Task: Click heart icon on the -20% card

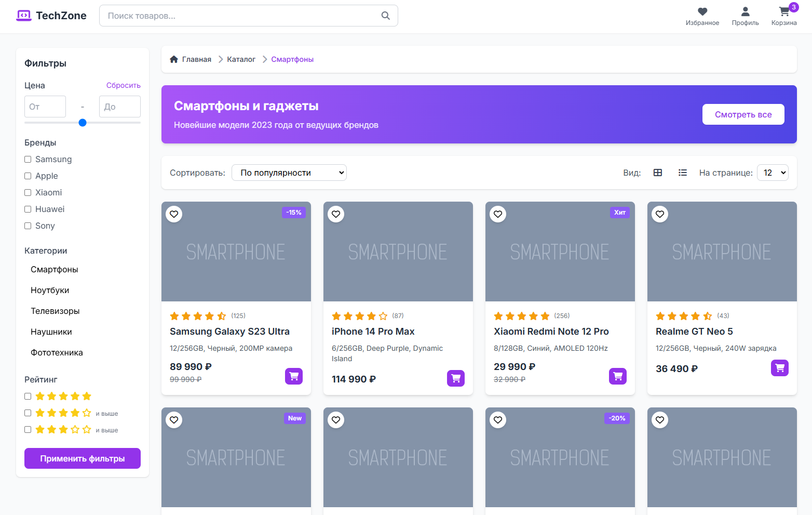Action: (498, 420)
